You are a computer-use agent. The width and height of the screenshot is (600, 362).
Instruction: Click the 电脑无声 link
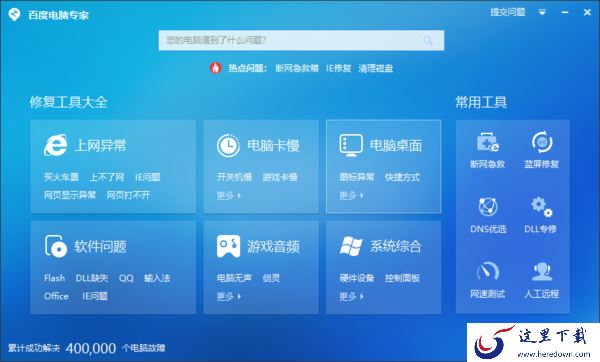(x=234, y=278)
